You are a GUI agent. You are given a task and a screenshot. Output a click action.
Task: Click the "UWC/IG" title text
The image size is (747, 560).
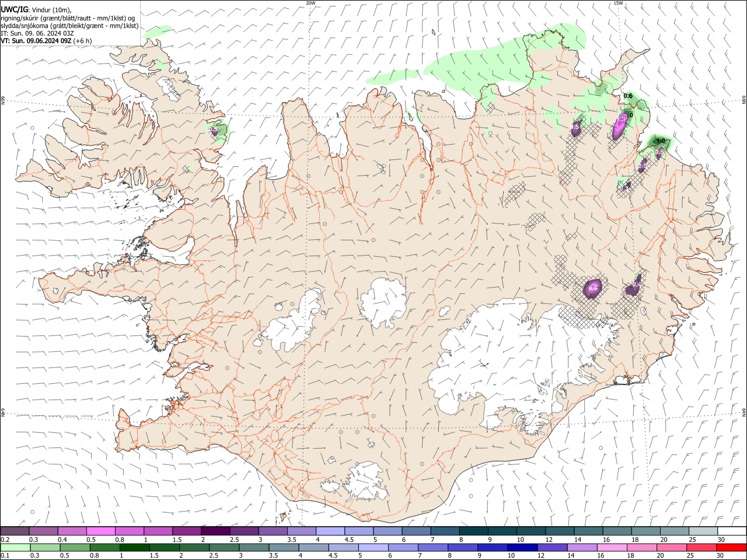tap(14, 9)
